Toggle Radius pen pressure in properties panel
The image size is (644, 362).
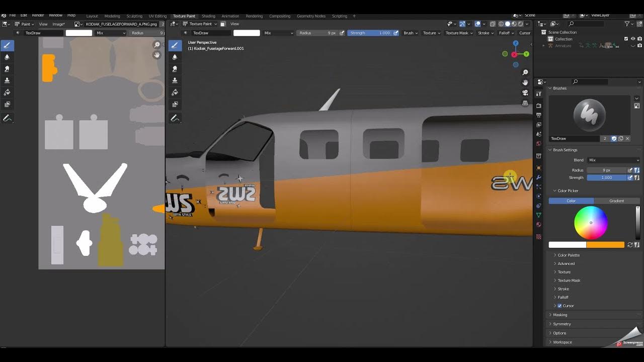[630, 170]
